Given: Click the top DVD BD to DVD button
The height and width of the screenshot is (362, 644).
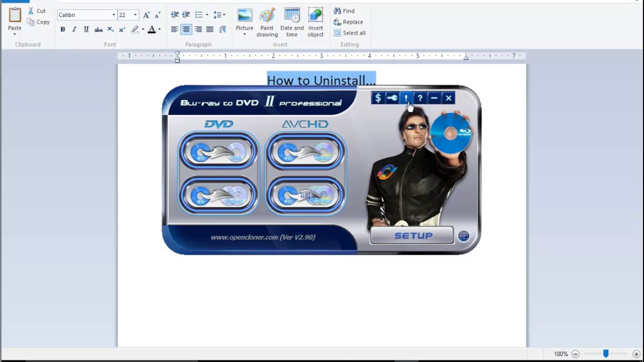Looking at the screenshot, I should pyautogui.click(x=218, y=151).
